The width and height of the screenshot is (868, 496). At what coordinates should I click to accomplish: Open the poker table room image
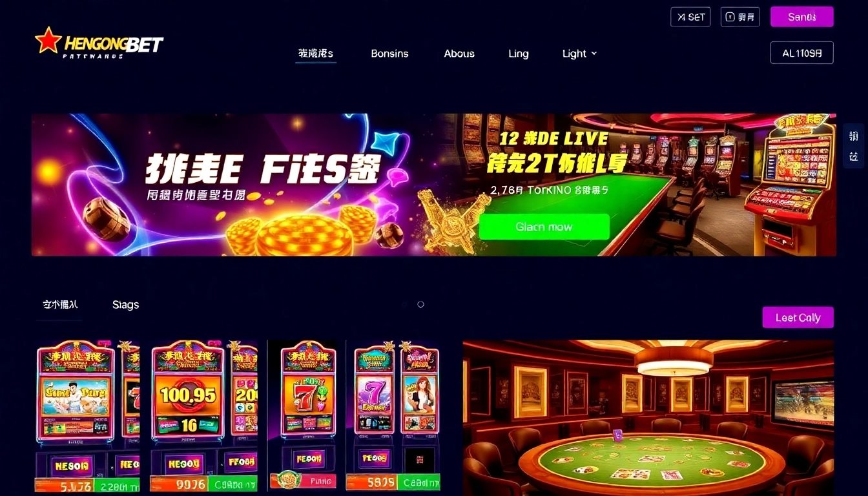click(648, 418)
